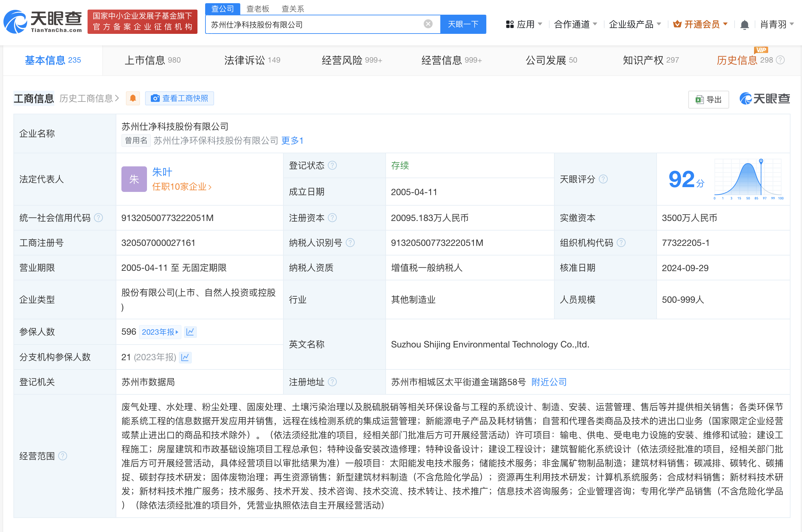This screenshot has height=532, width=802.
Task: Click the red 官方备案企业征信机构 banner
Action: coord(143,21)
